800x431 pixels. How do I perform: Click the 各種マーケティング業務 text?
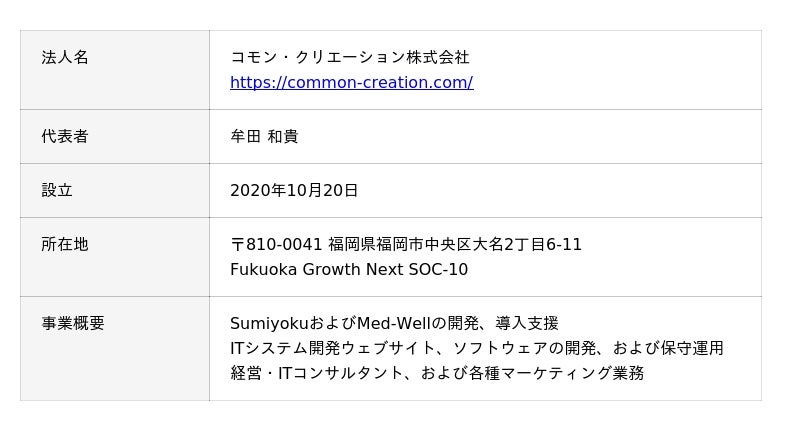(558, 374)
